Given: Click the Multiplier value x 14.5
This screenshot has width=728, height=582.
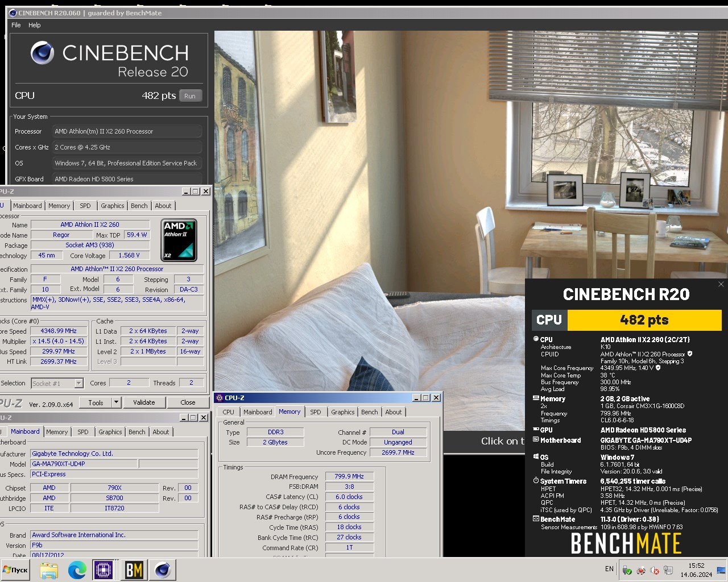Looking at the screenshot, I should click(x=59, y=341).
